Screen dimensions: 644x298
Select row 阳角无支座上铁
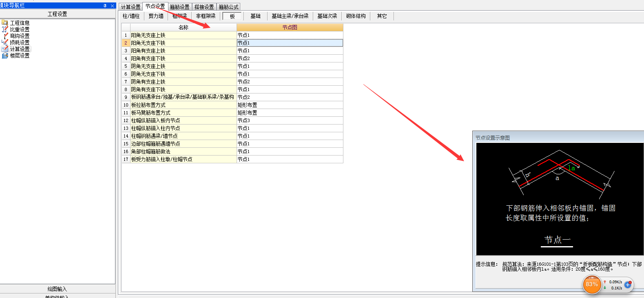pyautogui.click(x=183, y=35)
